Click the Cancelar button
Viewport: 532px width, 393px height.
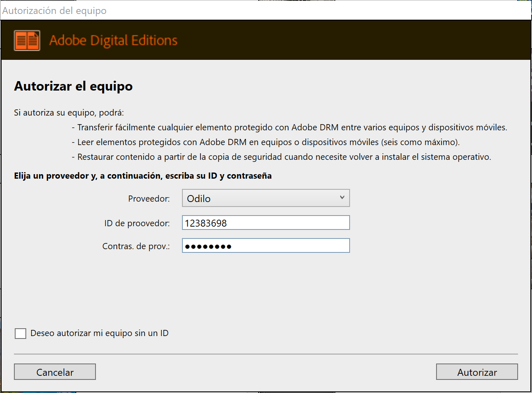point(55,372)
